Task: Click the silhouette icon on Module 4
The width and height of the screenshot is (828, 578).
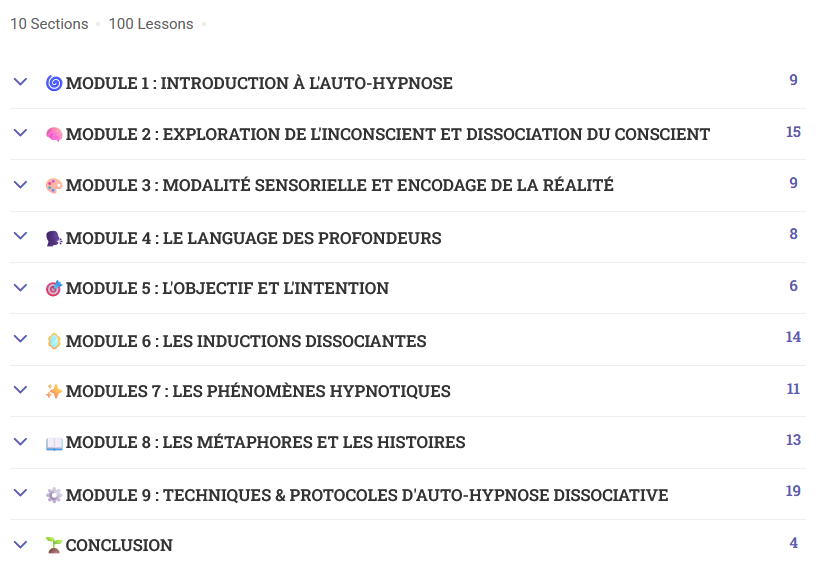Action: (x=55, y=236)
